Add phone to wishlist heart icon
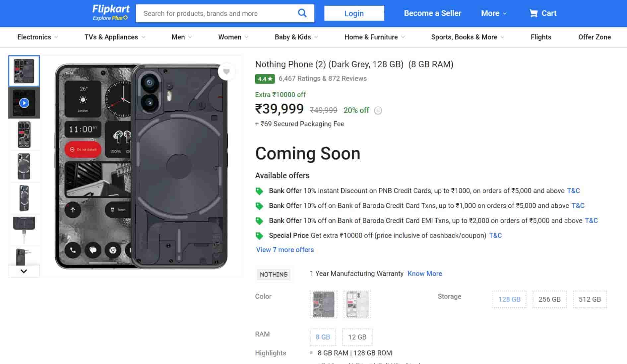Viewport: 627px width, 364px height. click(x=226, y=72)
